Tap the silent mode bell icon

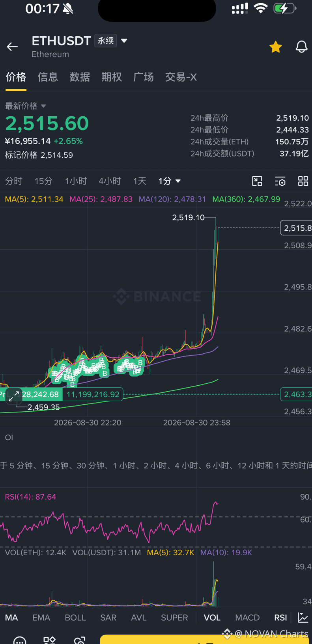[x=68, y=9]
